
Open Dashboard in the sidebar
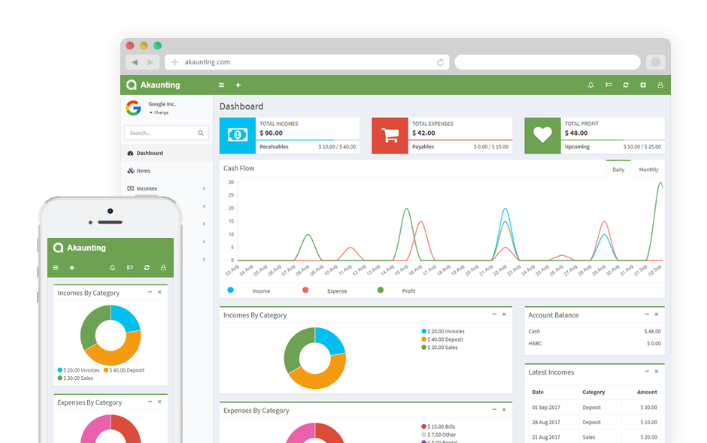(x=166, y=153)
